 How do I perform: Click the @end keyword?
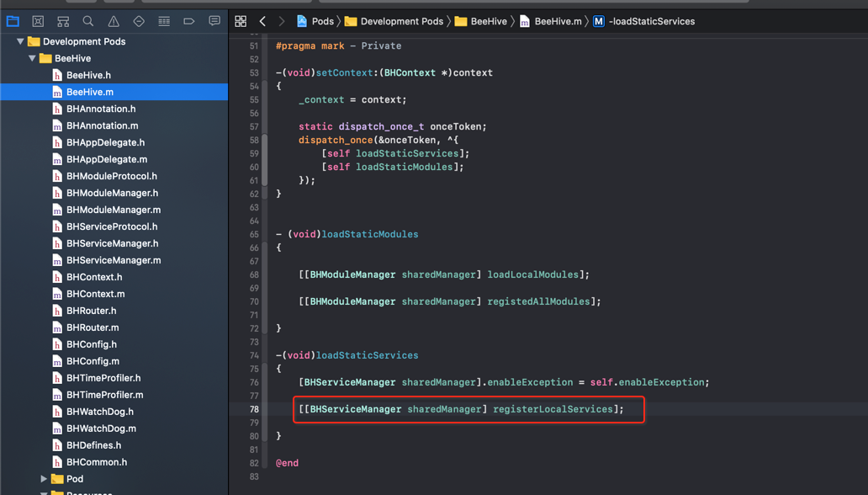tap(288, 463)
